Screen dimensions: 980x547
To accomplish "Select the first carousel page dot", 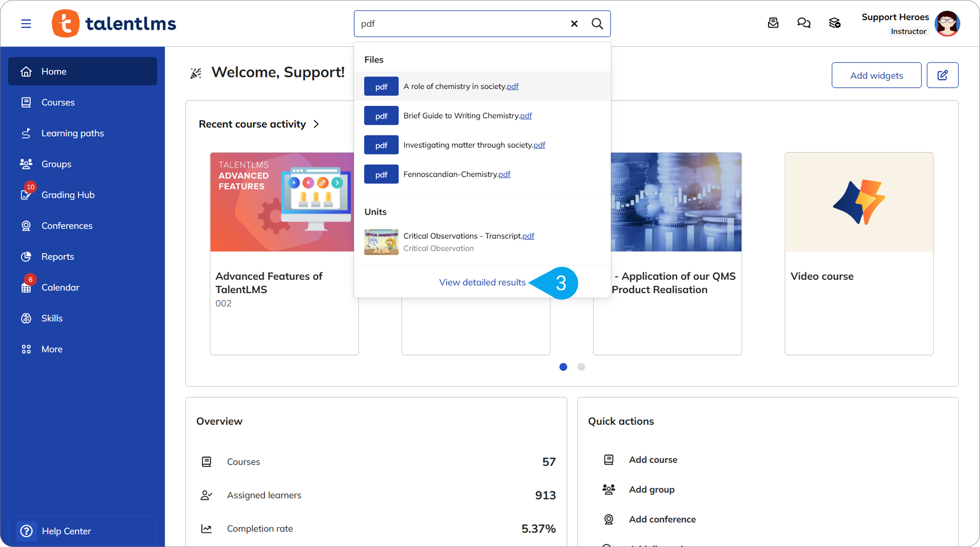I will click(x=563, y=367).
